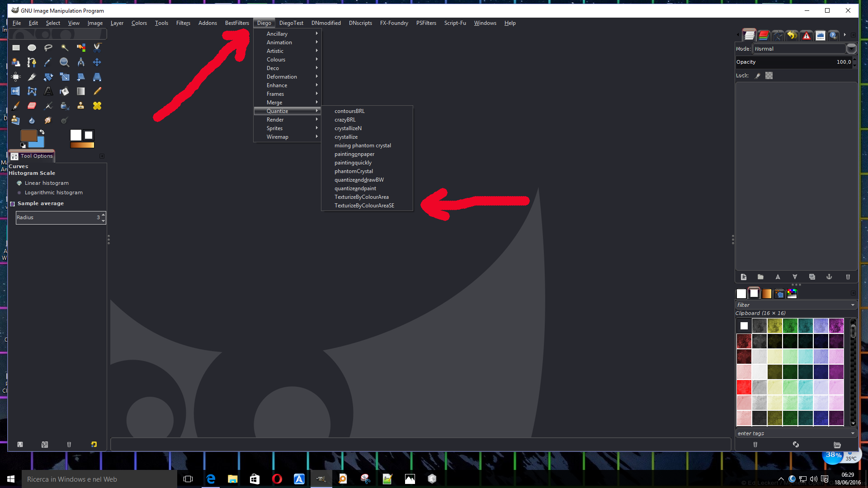Switch to the Undo History tab
868x488 pixels.
tap(792, 35)
